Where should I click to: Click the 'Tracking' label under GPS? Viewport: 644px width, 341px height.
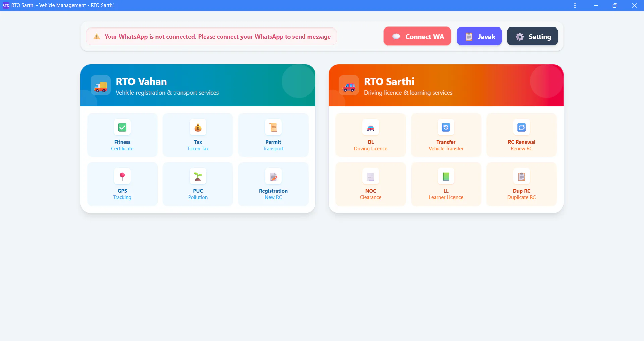coord(122,197)
